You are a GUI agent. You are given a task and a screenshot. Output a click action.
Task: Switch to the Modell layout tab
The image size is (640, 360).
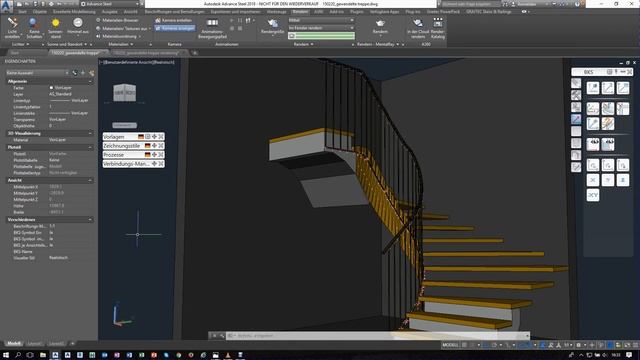coord(14,344)
